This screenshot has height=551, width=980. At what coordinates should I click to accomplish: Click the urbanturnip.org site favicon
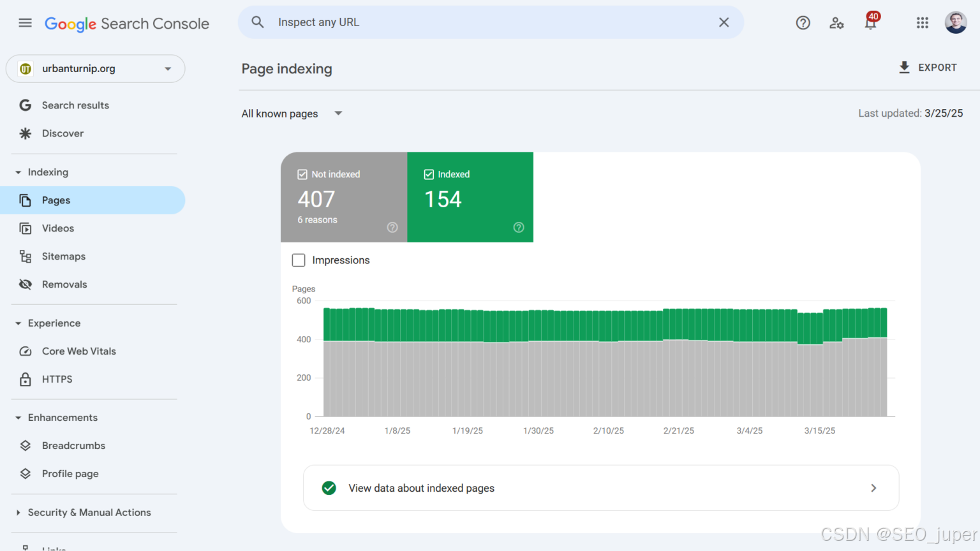pos(26,69)
